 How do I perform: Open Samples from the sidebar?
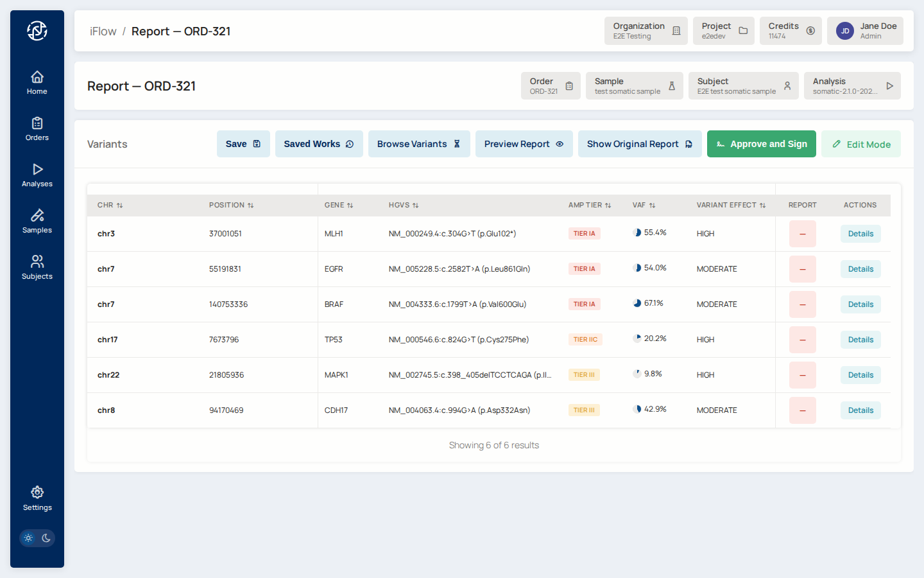37,222
